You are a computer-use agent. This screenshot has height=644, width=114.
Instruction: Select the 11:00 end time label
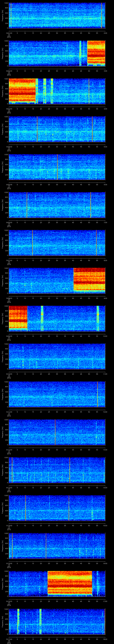105,374
